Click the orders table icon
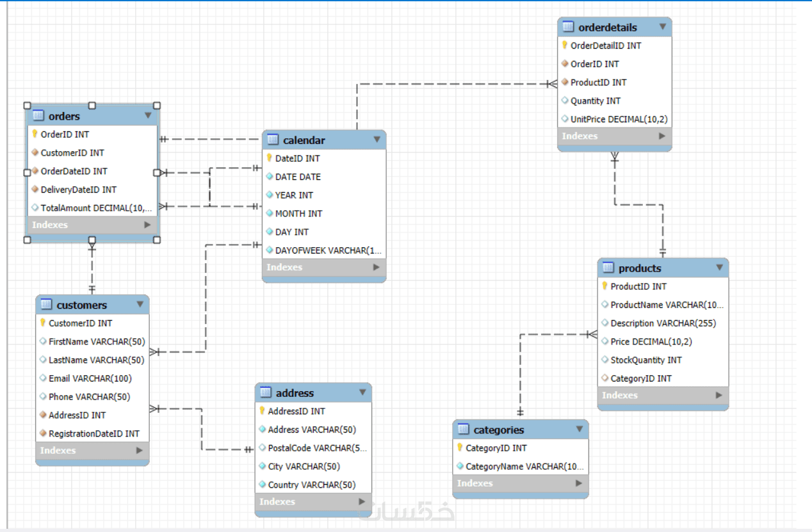The height and width of the screenshot is (532, 812). pyautogui.click(x=38, y=116)
